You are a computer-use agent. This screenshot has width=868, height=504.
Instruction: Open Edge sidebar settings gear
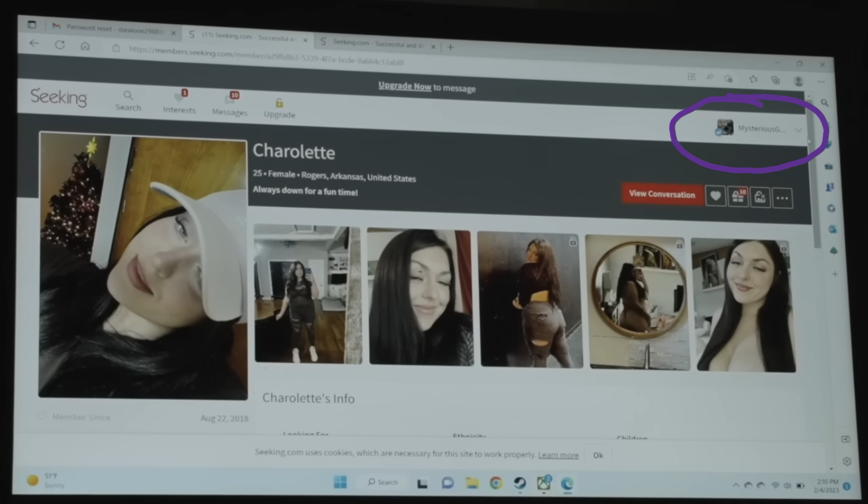tap(847, 461)
